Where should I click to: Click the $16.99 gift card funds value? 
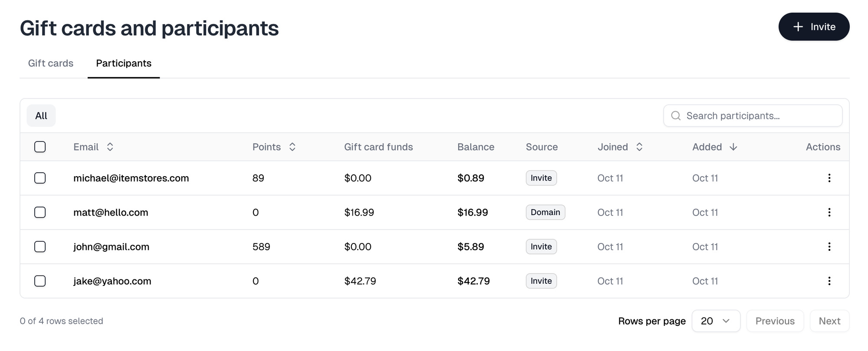coord(359,212)
